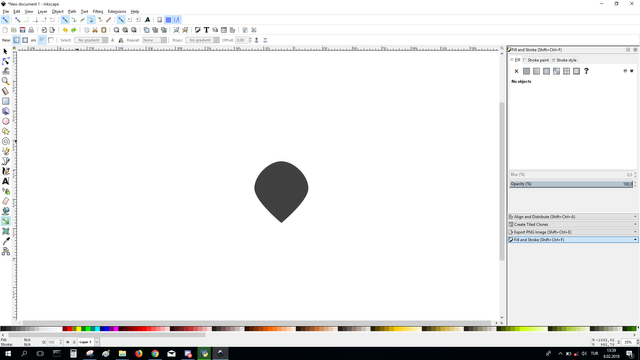640x360 pixels.
Task: Select the Rectangle tool
Action: pos(5,101)
